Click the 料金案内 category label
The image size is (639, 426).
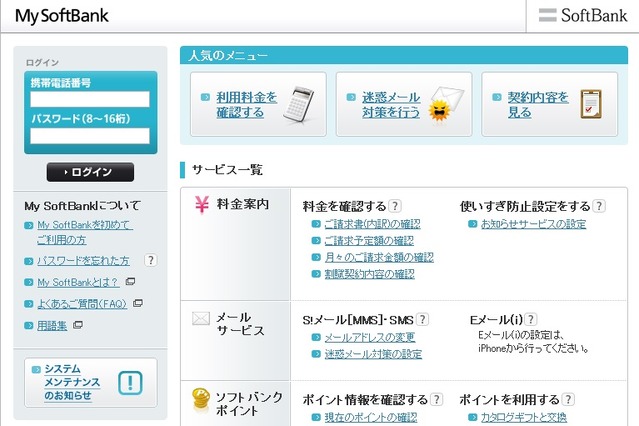point(243,204)
